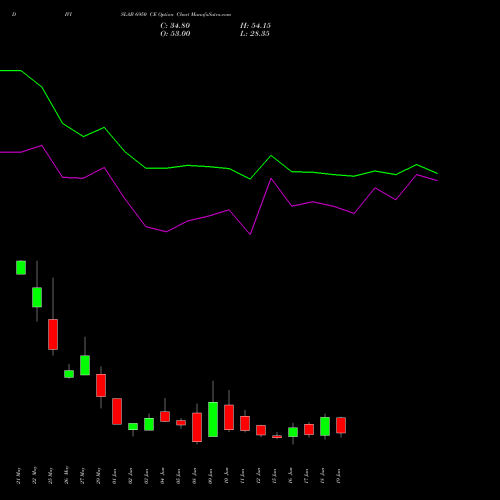Click the close value C: 34.80
This screenshot has height=500, width=500.
click(175, 26)
